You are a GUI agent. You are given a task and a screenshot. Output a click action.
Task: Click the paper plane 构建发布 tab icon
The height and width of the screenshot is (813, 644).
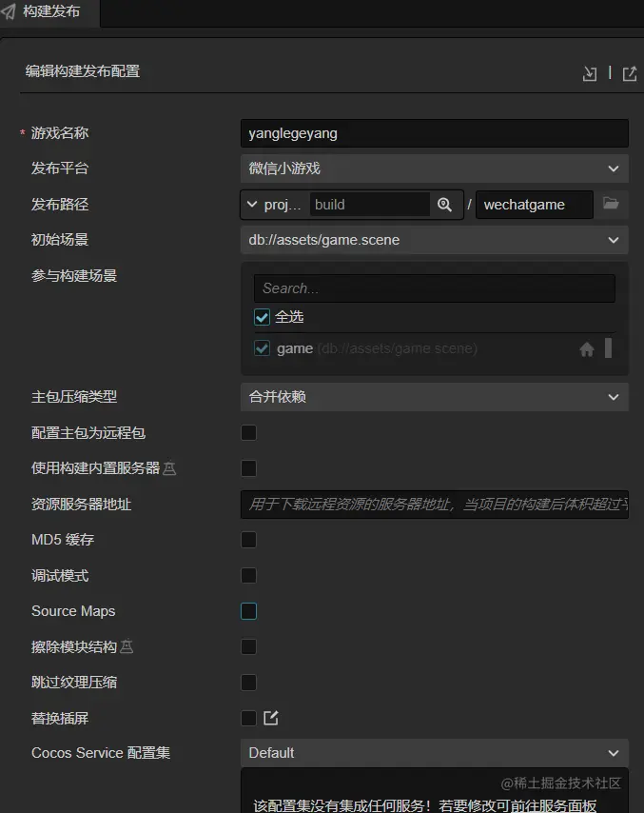point(9,11)
